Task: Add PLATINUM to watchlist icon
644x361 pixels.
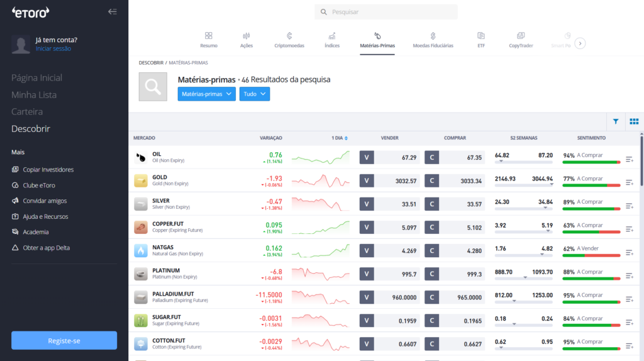Action: point(629,275)
